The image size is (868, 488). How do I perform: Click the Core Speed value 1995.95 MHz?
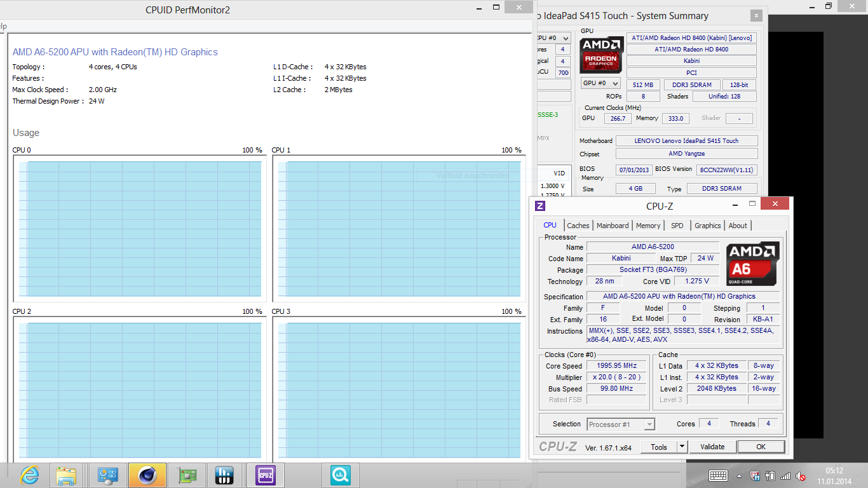[x=616, y=366]
